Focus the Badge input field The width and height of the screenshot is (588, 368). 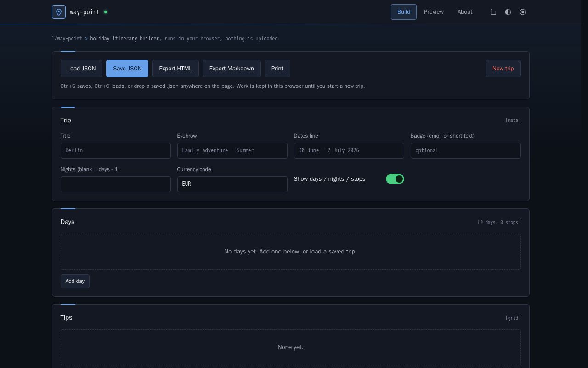click(466, 150)
